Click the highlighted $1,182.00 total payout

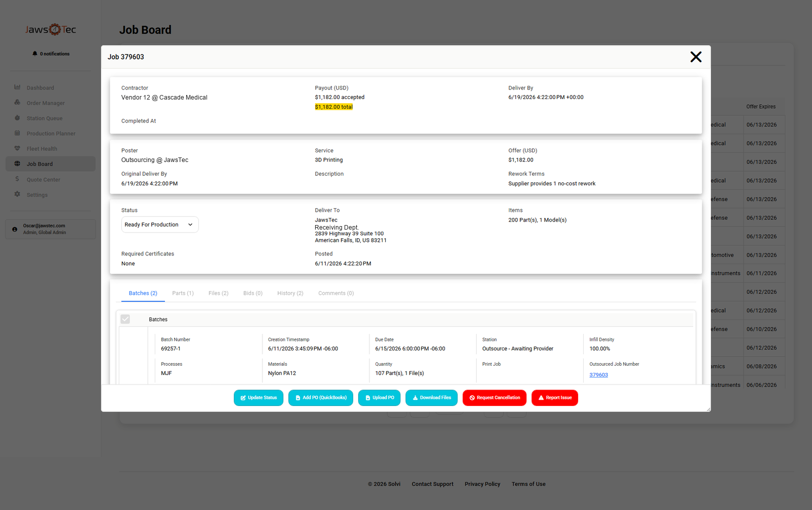click(334, 107)
